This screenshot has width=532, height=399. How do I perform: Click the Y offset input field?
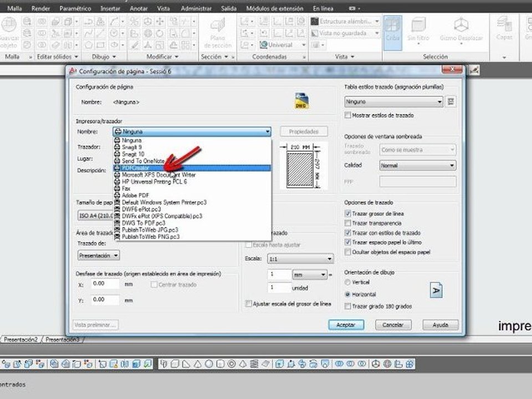pos(105,300)
